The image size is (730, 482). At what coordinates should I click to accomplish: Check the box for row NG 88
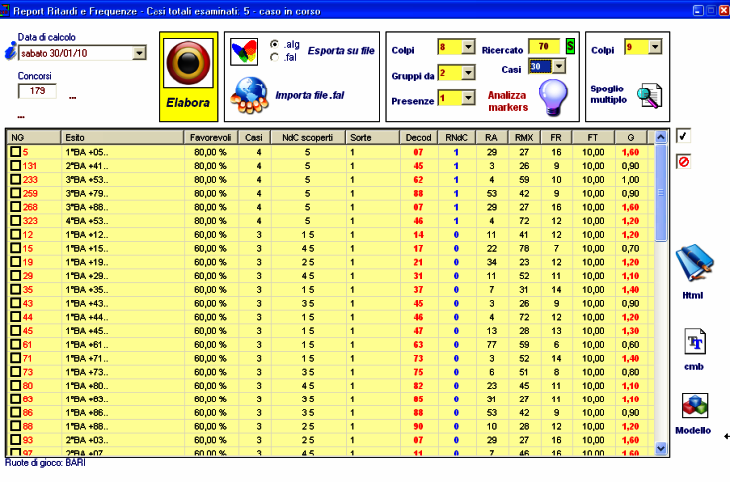point(16,426)
